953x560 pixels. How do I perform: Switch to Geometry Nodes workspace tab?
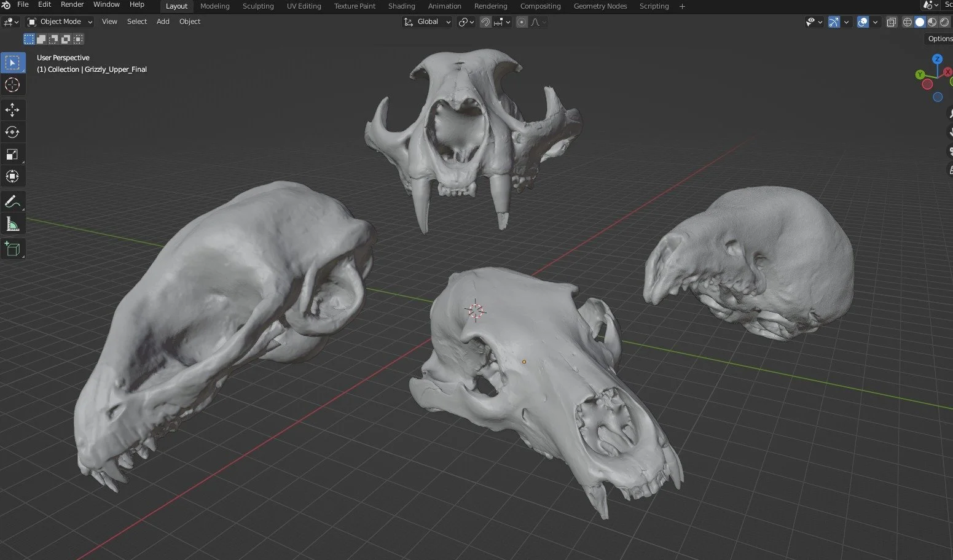tap(600, 6)
